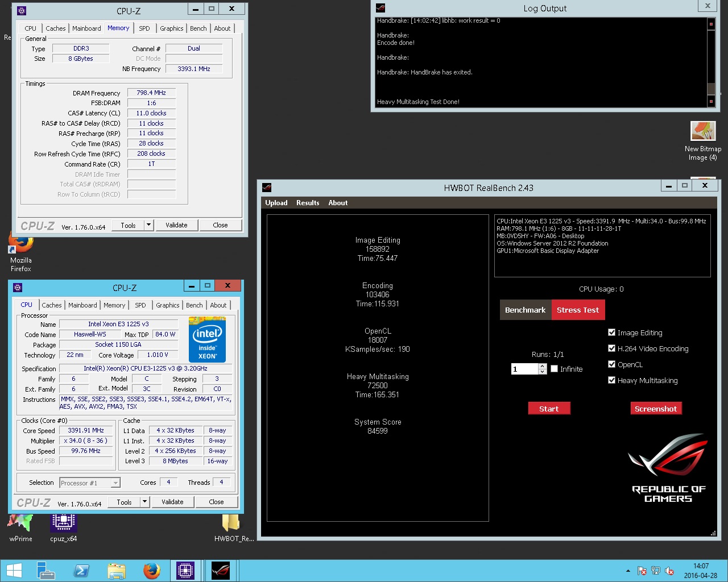Viewport: 728px width, 582px height.
Task: Adjust the runs count stepper arrows
Action: click(x=543, y=369)
